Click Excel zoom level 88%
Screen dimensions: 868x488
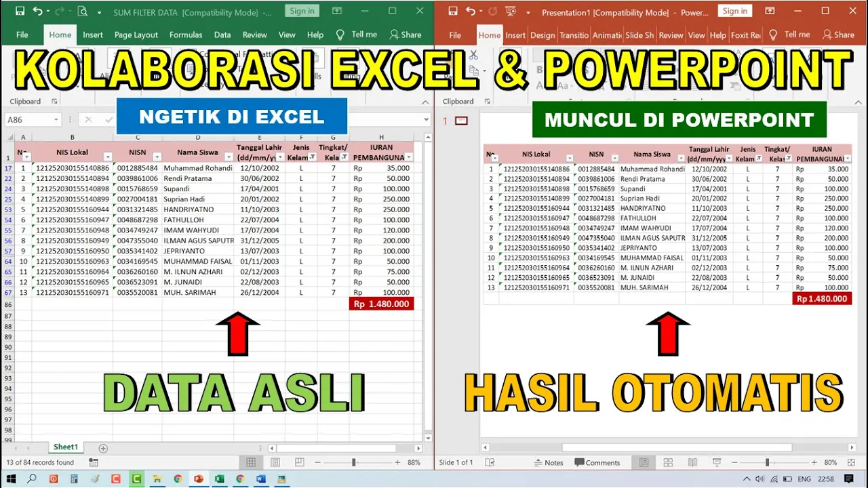click(x=414, y=462)
